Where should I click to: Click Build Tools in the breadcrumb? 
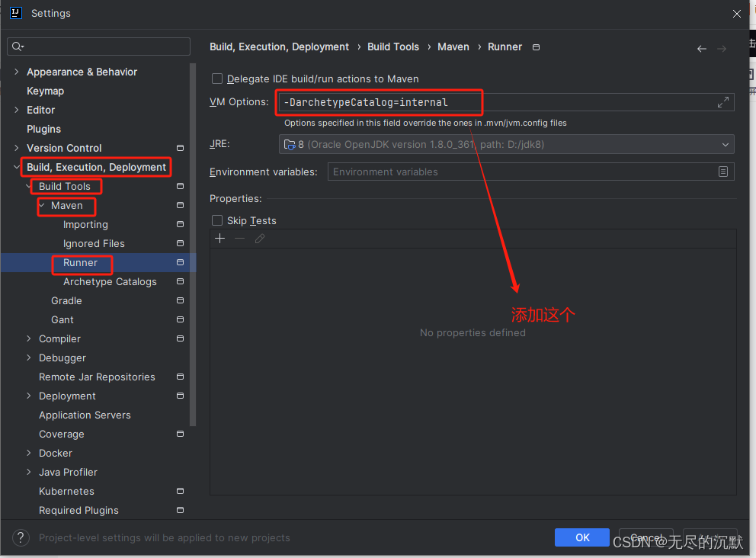pos(393,46)
